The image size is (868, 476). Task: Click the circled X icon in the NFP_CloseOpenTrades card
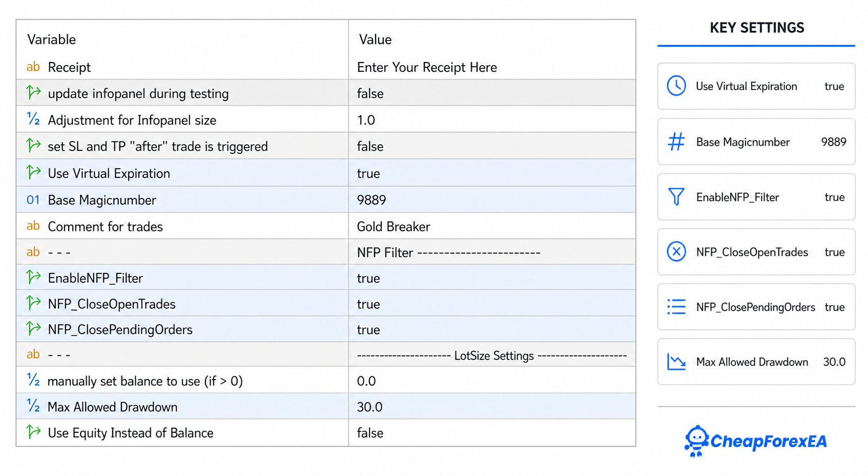tap(676, 251)
